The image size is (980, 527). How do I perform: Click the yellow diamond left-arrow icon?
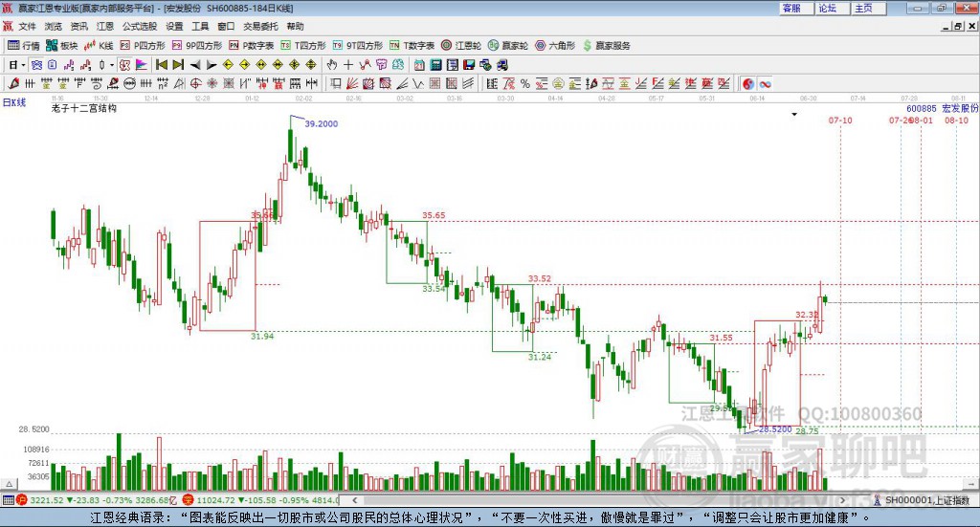click(228, 64)
